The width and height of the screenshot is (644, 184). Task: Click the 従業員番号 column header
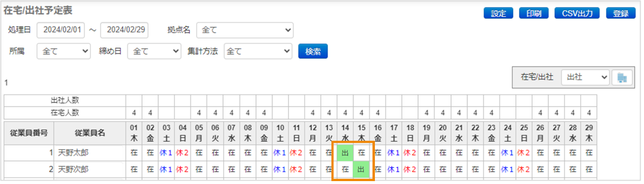29,133
